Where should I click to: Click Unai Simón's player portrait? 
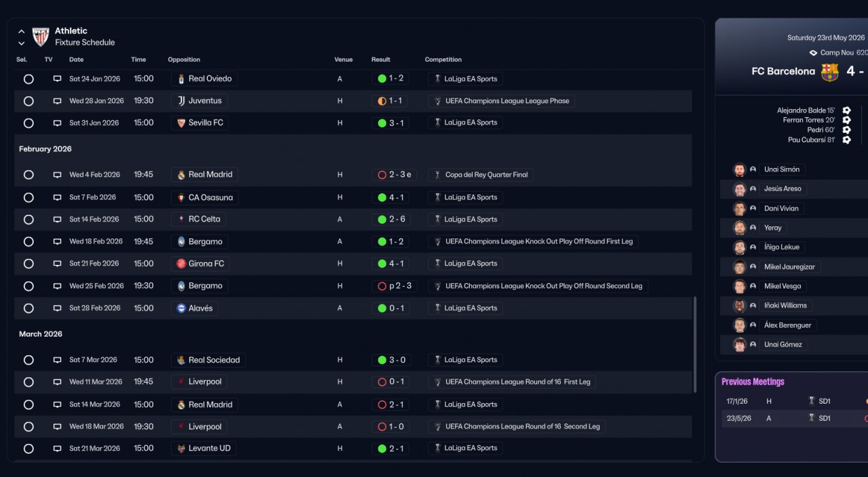(x=739, y=170)
